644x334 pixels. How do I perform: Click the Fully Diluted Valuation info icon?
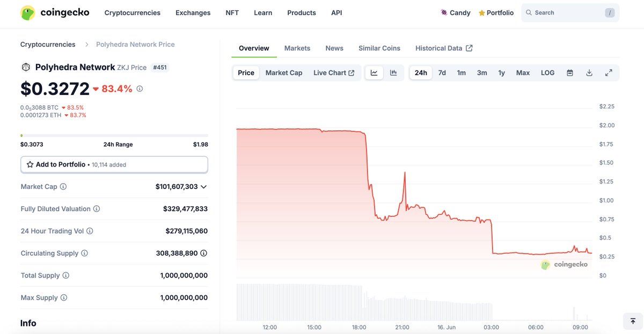97,209
